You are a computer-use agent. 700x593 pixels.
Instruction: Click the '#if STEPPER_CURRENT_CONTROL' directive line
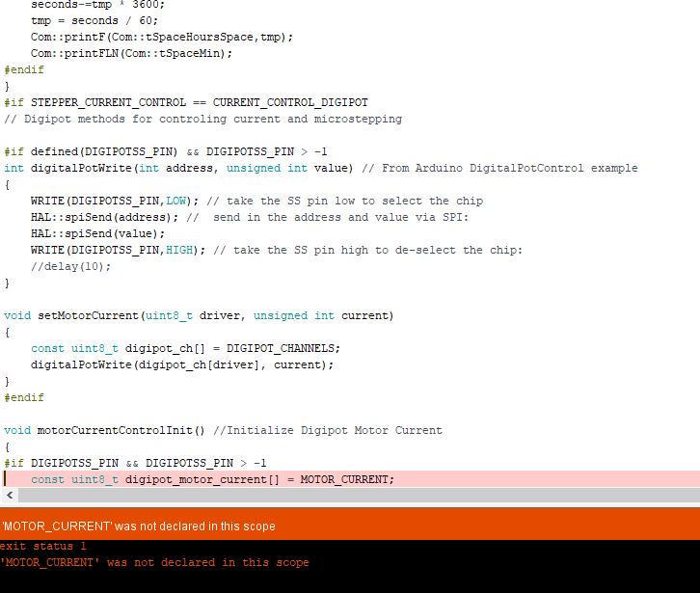click(x=186, y=102)
